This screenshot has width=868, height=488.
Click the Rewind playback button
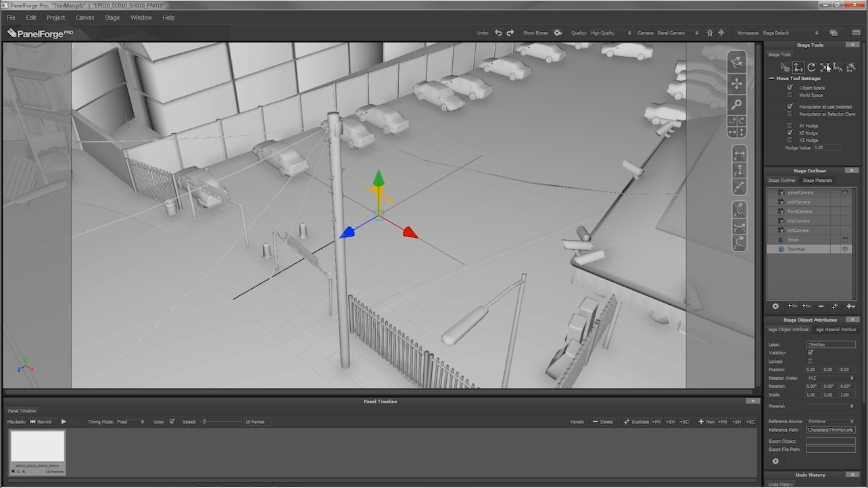click(x=41, y=422)
